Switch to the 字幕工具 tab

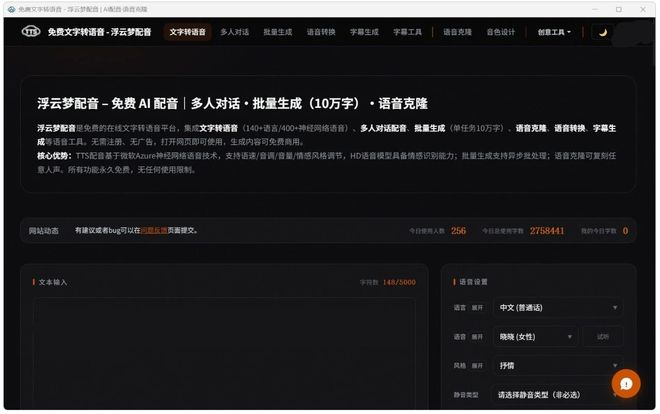[x=407, y=32]
